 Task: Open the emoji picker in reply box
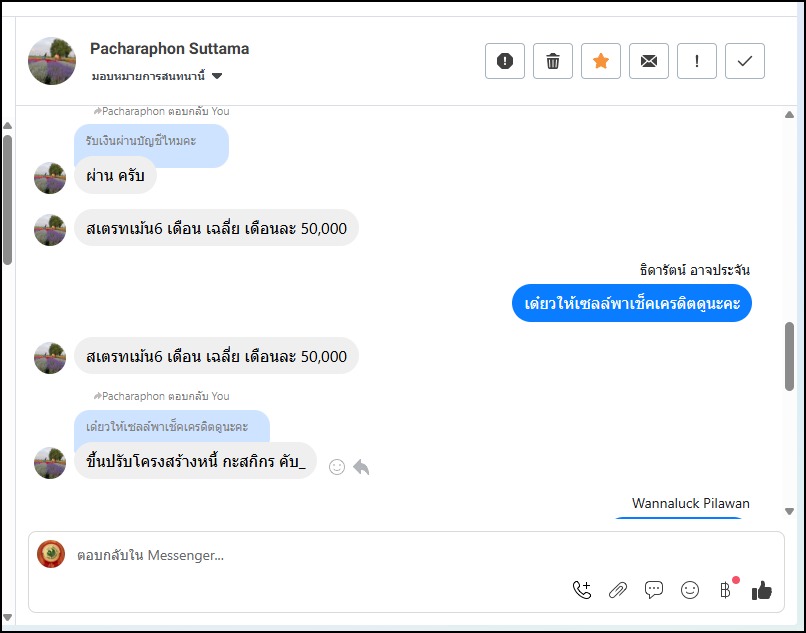click(690, 590)
